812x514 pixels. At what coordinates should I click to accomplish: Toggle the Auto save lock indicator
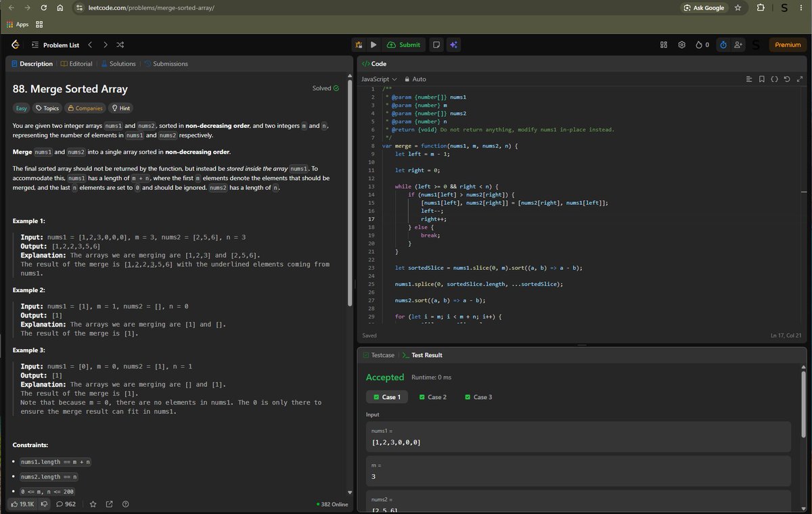coord(415,79)
